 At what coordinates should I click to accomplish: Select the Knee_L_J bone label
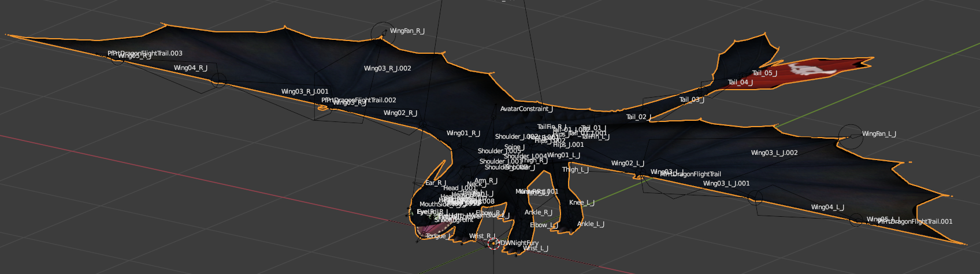[x=582, y=203]
